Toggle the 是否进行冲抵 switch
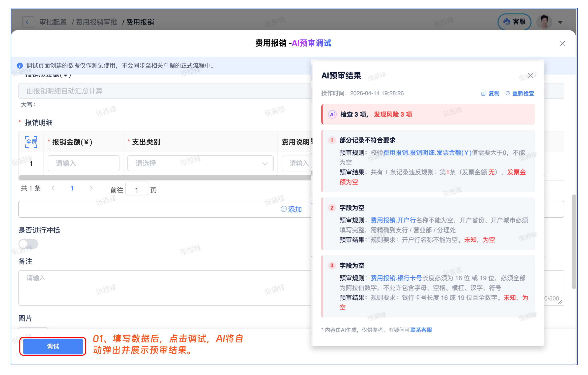The image size is (588, 375). (x=28, y=244)
